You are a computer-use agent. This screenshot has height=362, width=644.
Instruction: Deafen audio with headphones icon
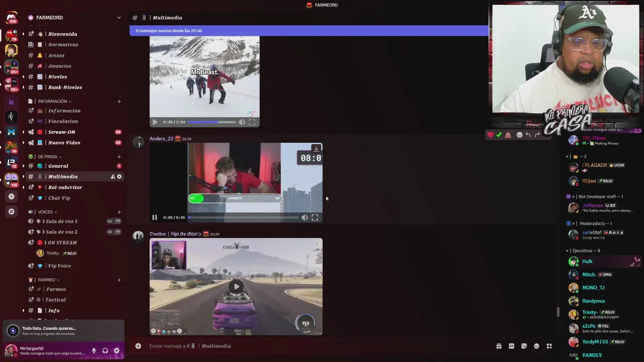(105, 350)
